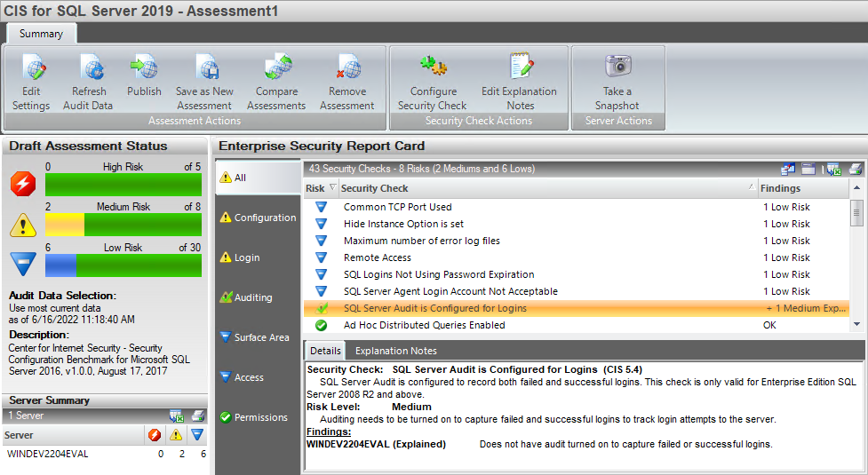Launch Compare Assessments
The image size is (868, 475).
point(276,82)
